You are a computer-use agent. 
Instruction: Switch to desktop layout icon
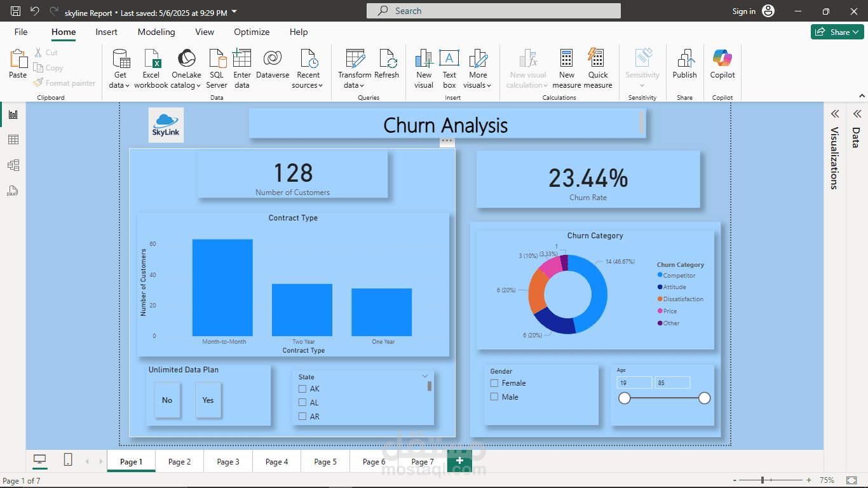[x=40, y=460]
